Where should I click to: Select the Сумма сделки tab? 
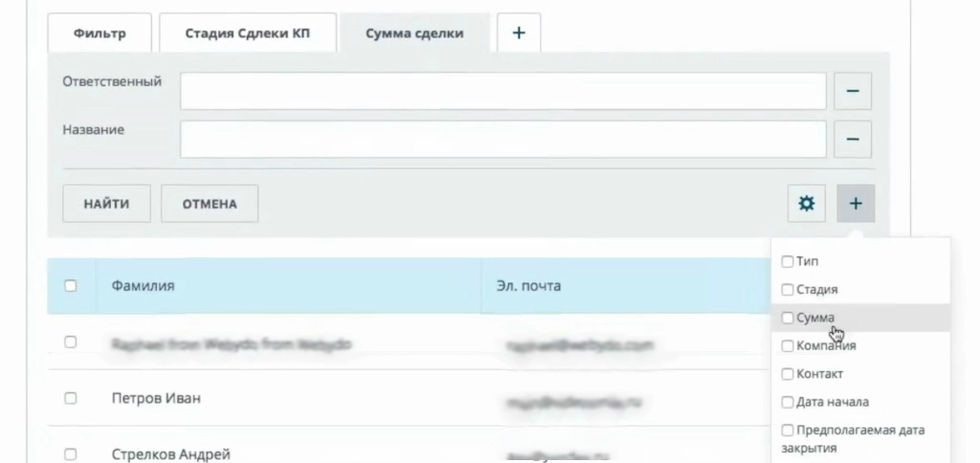click(414, 33)
